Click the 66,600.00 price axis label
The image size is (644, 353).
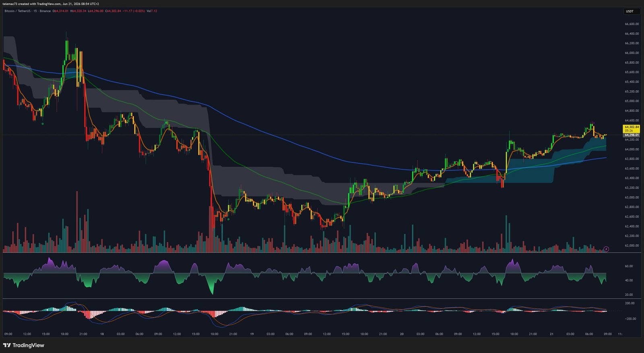coord(632,24)
